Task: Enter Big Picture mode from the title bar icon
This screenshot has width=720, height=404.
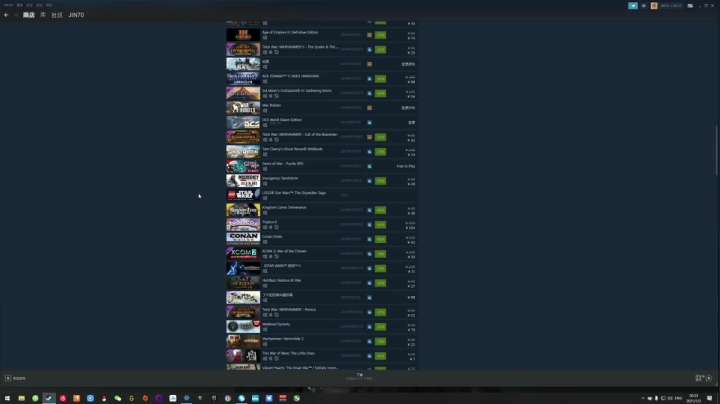Action: pyautogui.click(x=690, y=6)
